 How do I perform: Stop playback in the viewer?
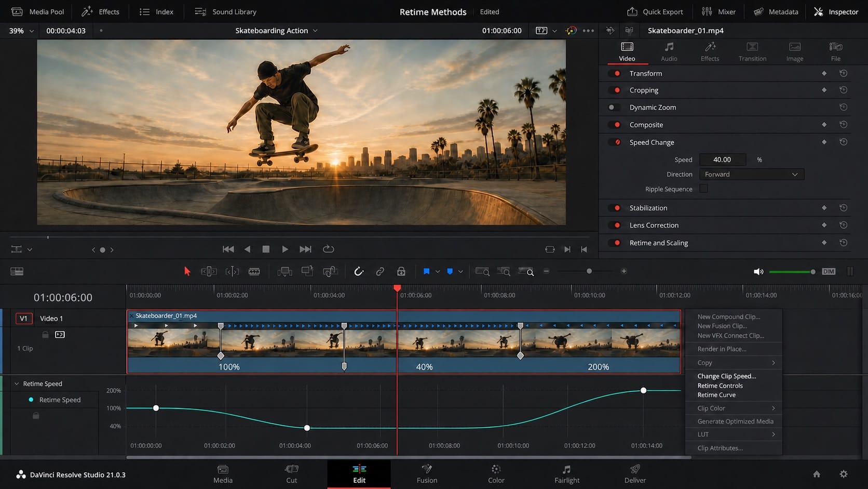click(x=266, y=249)
